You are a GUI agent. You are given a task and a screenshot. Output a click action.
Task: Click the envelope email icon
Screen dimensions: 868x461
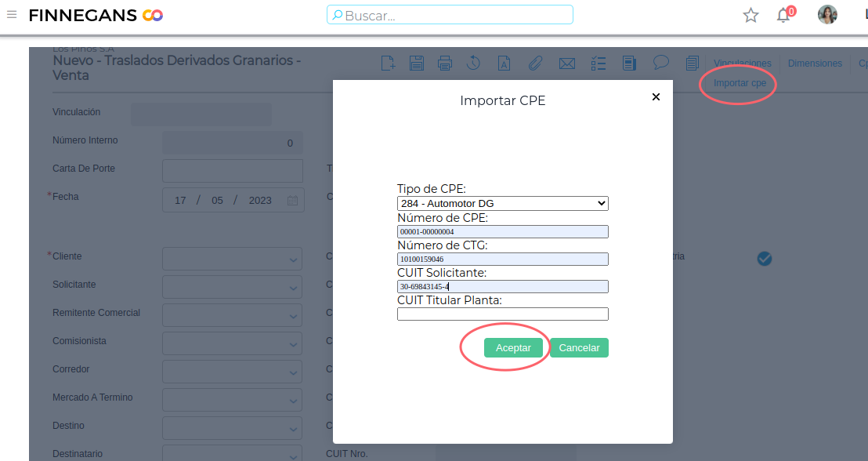pos(566,64)
